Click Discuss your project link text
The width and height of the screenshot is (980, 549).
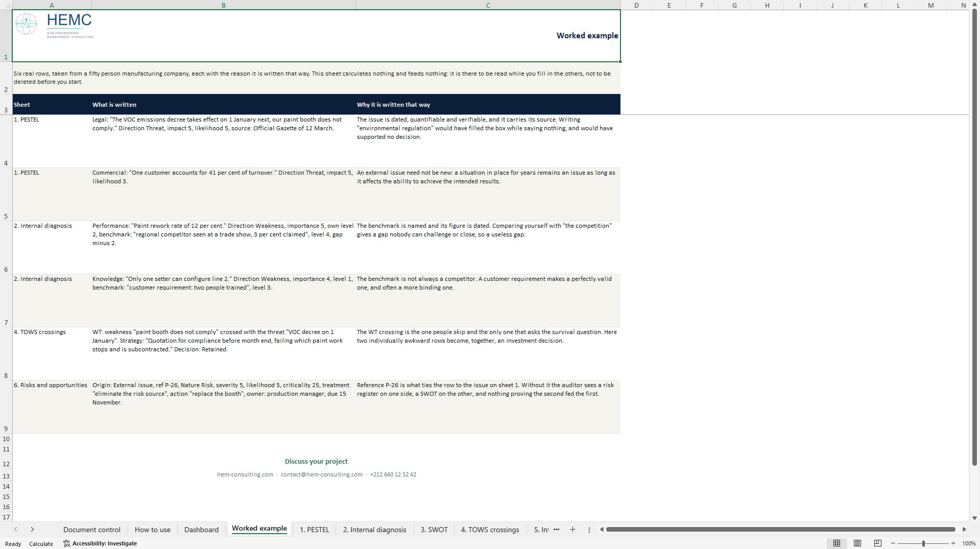click(316, 461)
